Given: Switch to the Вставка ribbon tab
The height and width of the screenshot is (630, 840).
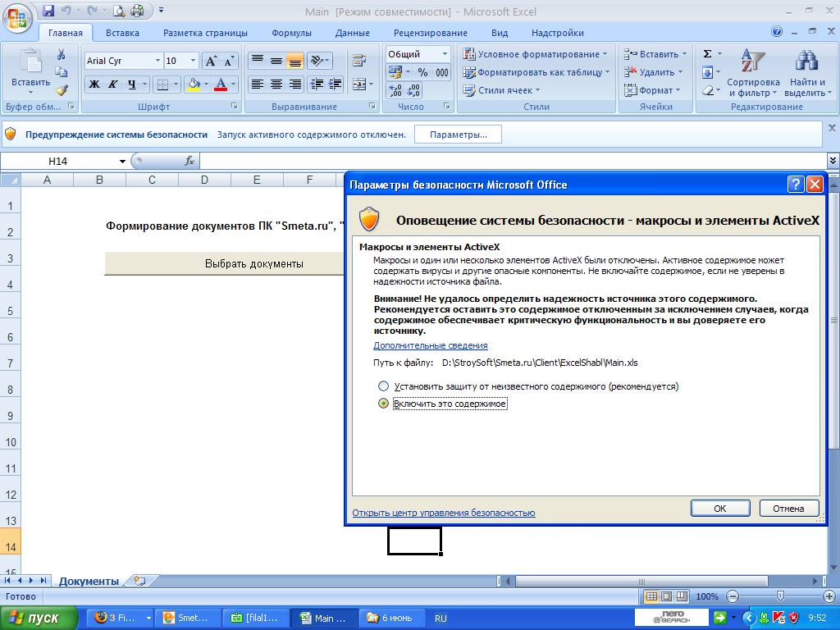Looking at the screenshot, I should tap(122, 33).
